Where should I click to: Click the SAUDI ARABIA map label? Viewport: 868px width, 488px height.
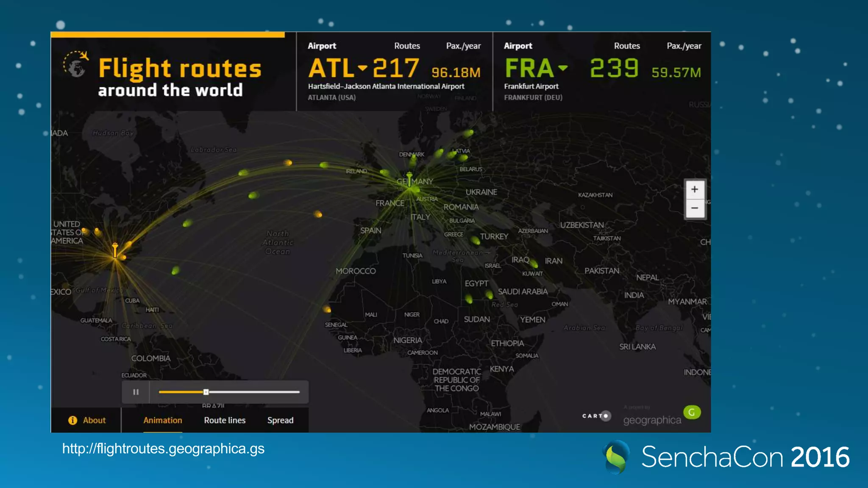523,291
